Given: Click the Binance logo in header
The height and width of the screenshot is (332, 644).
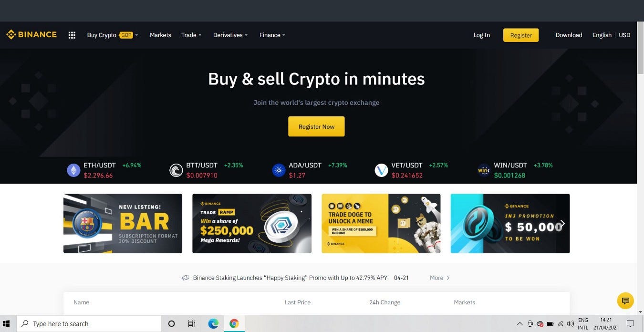Looking at the screenshot, I should [31, 35].
